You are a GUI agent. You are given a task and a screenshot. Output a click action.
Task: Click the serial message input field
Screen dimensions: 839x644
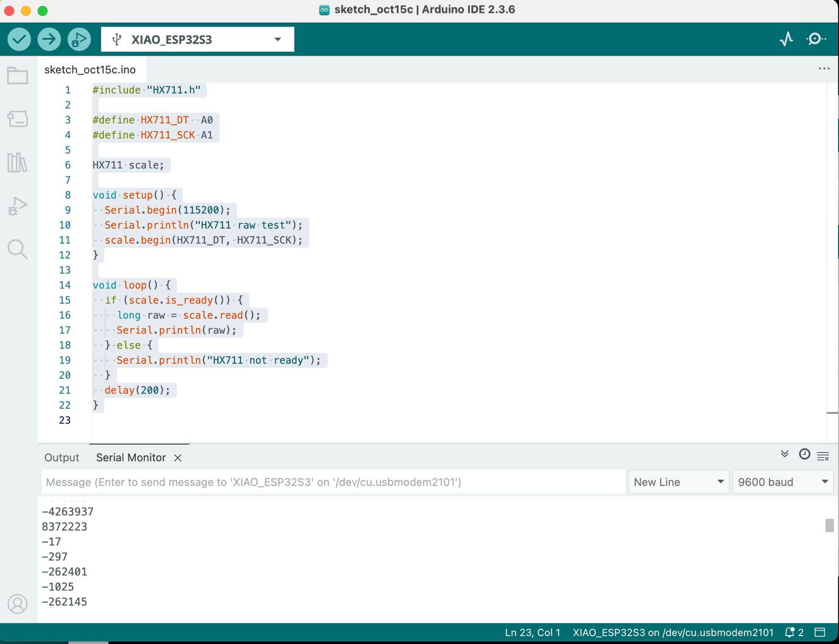[333, 482]
